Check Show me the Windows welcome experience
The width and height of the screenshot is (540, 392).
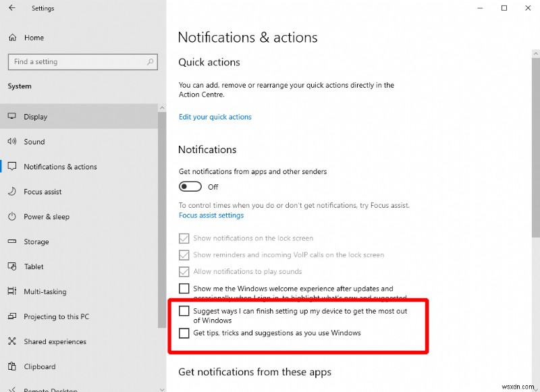click(x=183, y=288)
